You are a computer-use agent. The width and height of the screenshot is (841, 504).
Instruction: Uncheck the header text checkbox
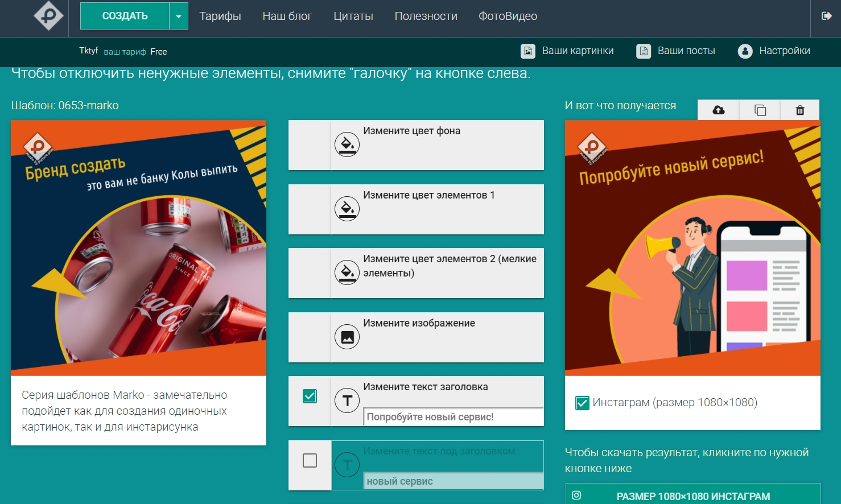tap(310, 396)
